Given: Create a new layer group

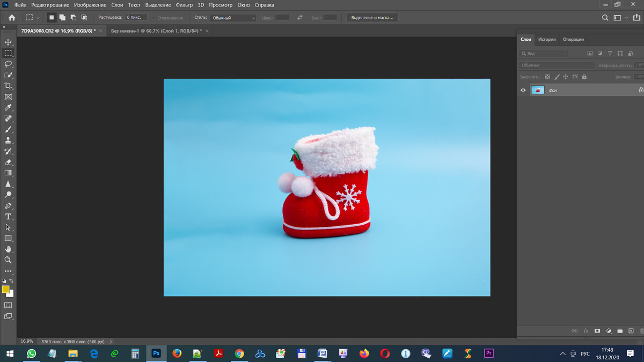Looking at the screenshot, I should click(x=620, y=331).
